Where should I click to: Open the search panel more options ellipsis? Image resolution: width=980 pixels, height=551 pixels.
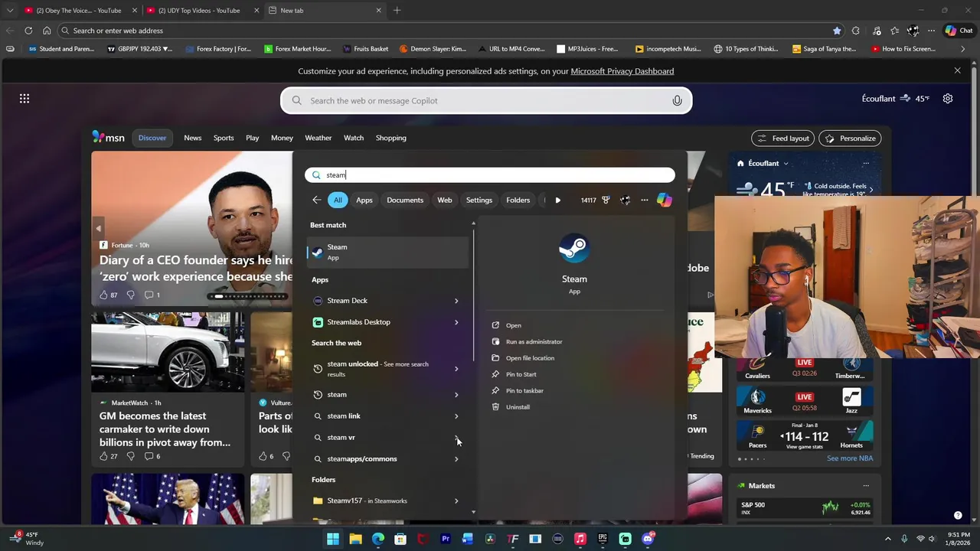[644, 200]
